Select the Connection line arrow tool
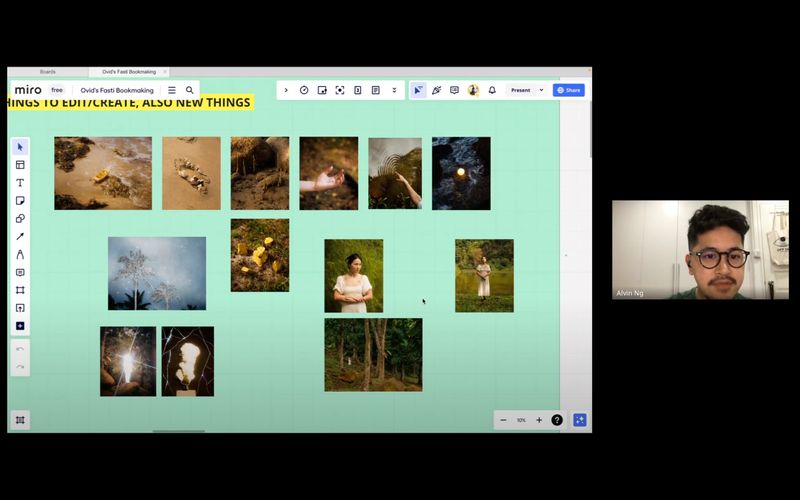This screenshot has width=800, height=500. [x=20, y=236]
